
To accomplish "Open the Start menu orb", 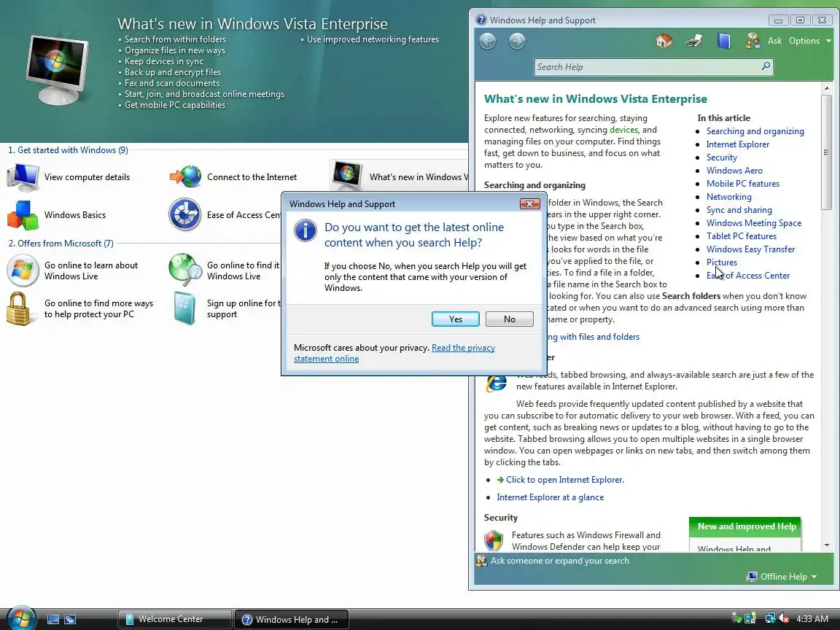I will tap(21, 619).
